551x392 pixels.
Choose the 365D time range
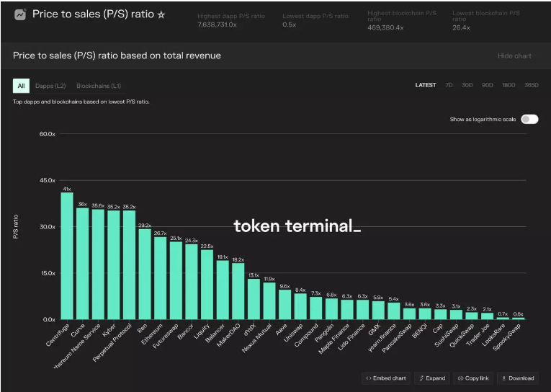point(531,85)
